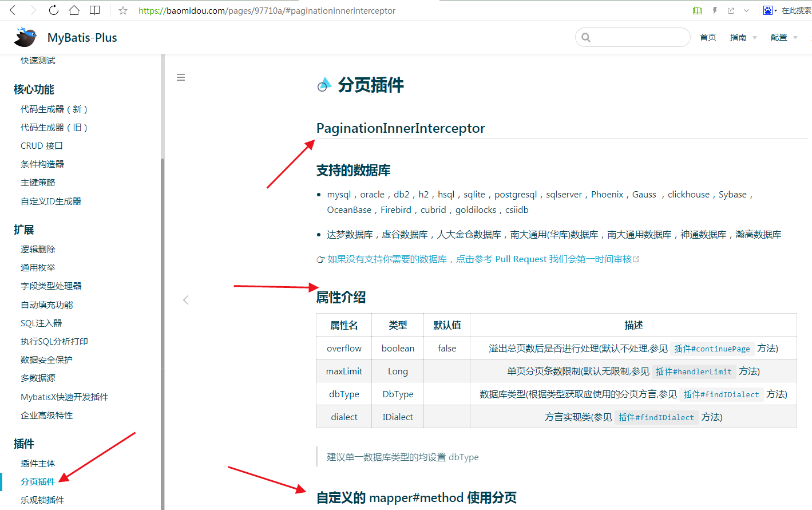Open the bookmarks sidebar panel icon
Viewport: 812px width, 510px height.
[95, 10]
